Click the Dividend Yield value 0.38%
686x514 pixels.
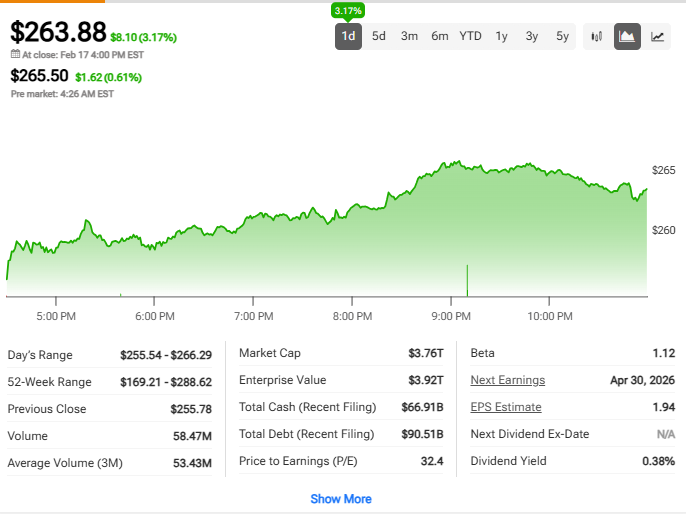[658, 461]
